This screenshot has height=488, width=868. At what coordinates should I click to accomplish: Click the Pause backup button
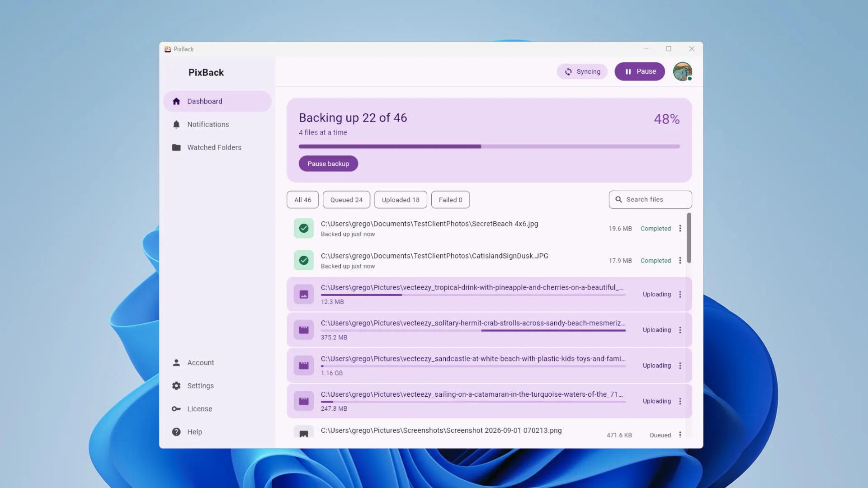point(328,164)
